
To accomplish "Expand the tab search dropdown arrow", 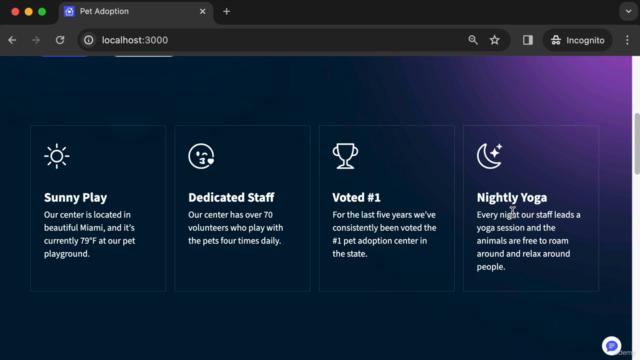I will (629, 11).
